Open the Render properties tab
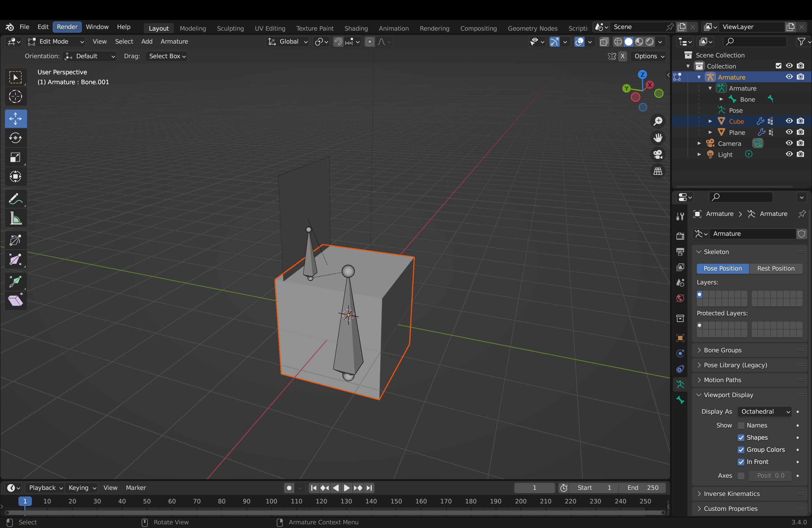This screenshot has width=812, height=528. (x=680, y=236)
